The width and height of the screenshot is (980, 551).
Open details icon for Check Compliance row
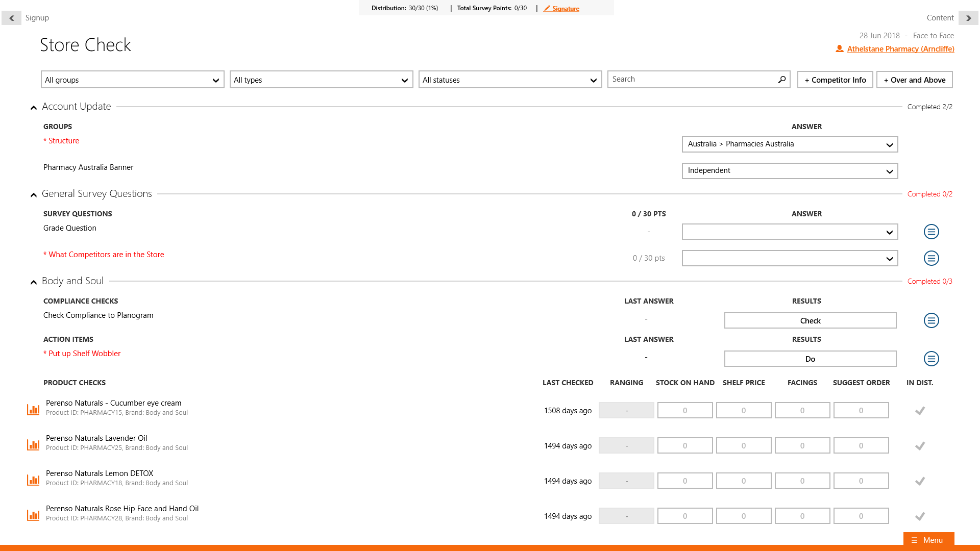[x=931, y=320]
